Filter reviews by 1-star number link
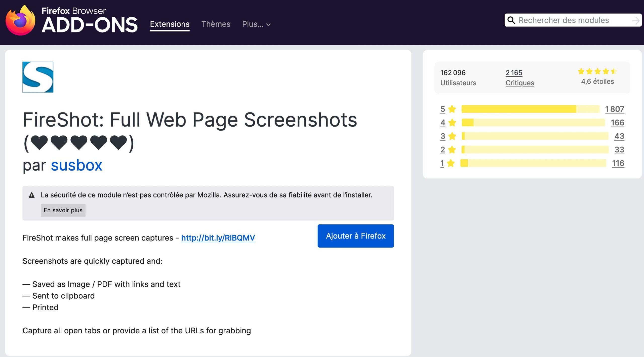This screenshot has height=357, width=644. 442,164
